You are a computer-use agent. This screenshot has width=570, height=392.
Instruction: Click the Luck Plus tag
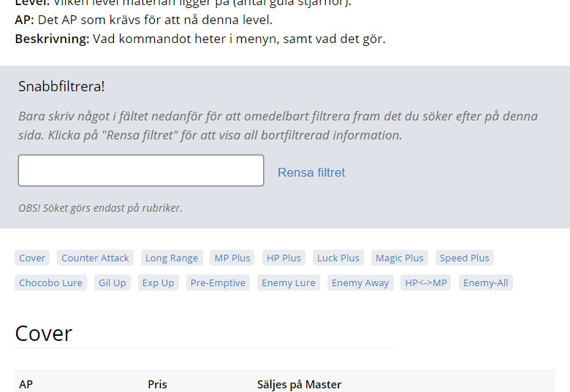pyautogui.click(x=338, y=258)
